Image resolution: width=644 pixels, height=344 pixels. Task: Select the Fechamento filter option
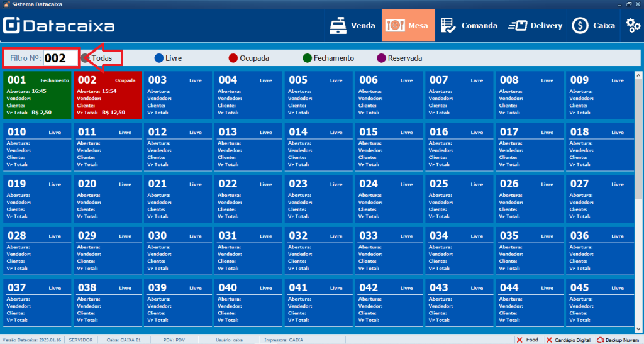(308, 58)
